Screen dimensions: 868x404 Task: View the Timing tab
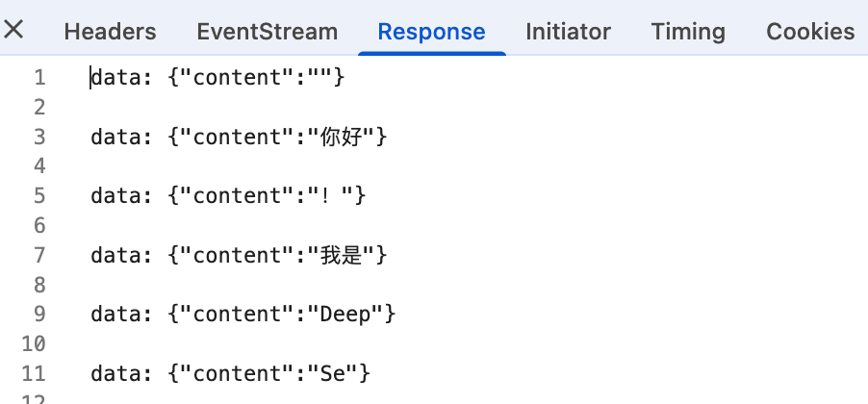point(688,32)
